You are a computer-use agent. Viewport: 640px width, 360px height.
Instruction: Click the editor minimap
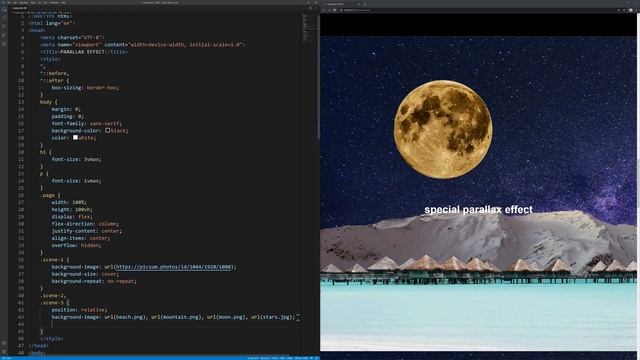tap(310, 29)
